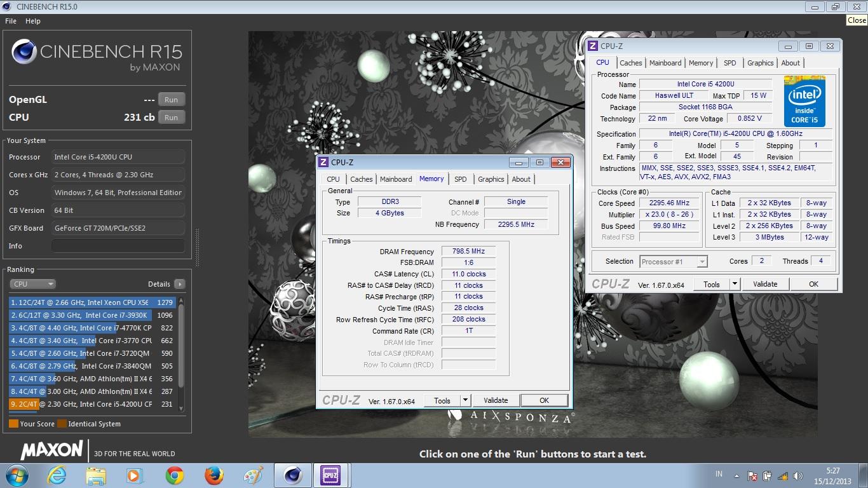Click the render preview image in Cinebench
868x488 pixels.
coord(532,234)
